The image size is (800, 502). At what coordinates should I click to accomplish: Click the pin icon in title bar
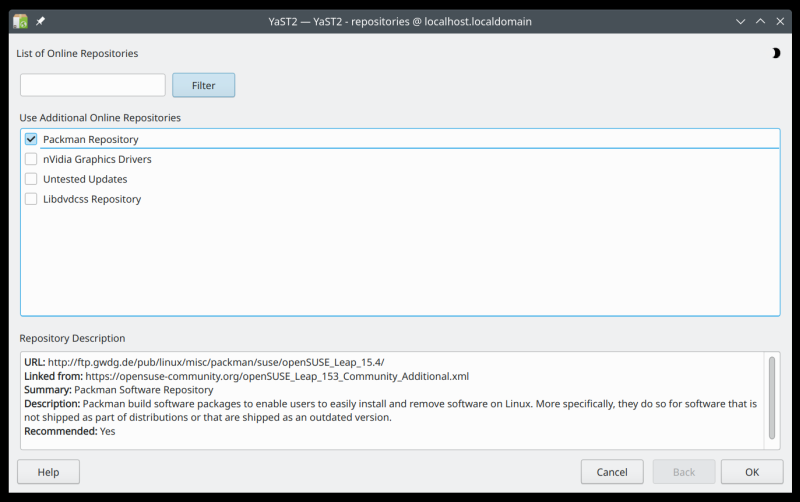point(40,21)
